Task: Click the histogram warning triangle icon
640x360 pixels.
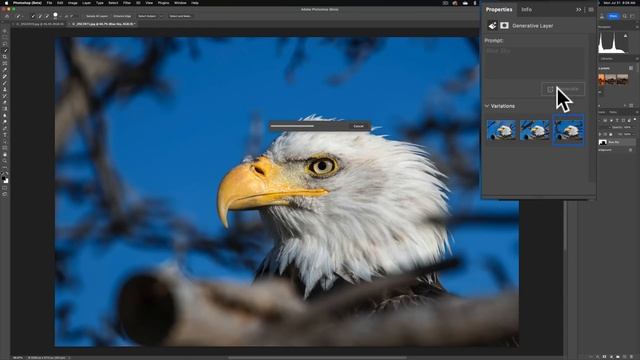Action: point(625,36)
